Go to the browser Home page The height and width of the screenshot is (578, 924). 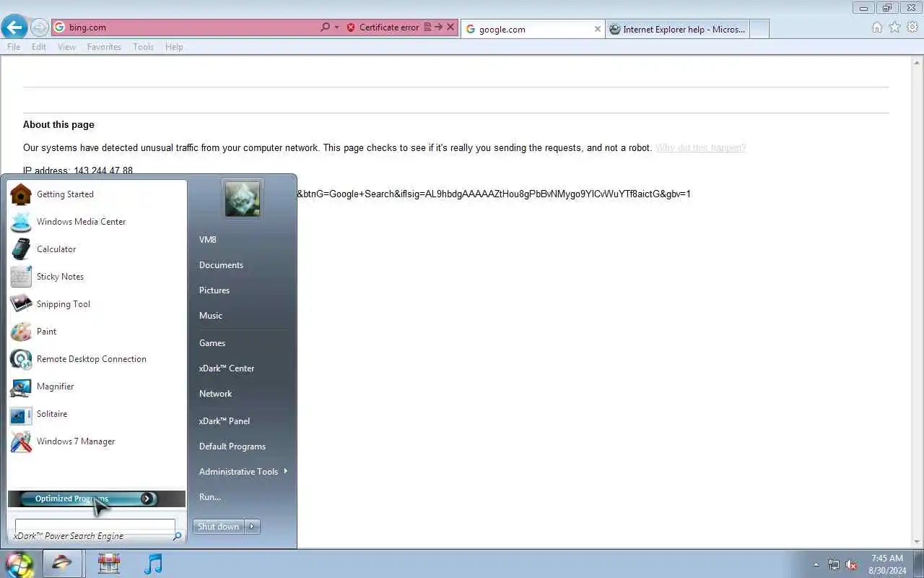[877, 27]
